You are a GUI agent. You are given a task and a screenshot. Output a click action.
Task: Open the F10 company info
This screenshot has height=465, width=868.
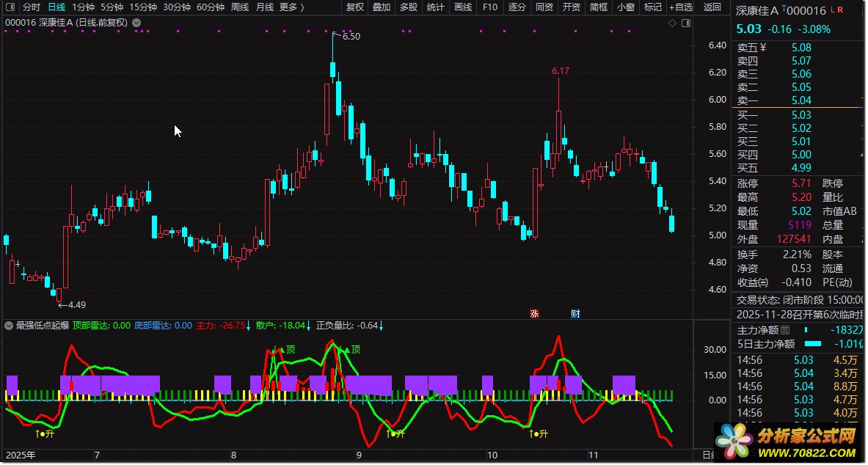click(x=490, y=7)
